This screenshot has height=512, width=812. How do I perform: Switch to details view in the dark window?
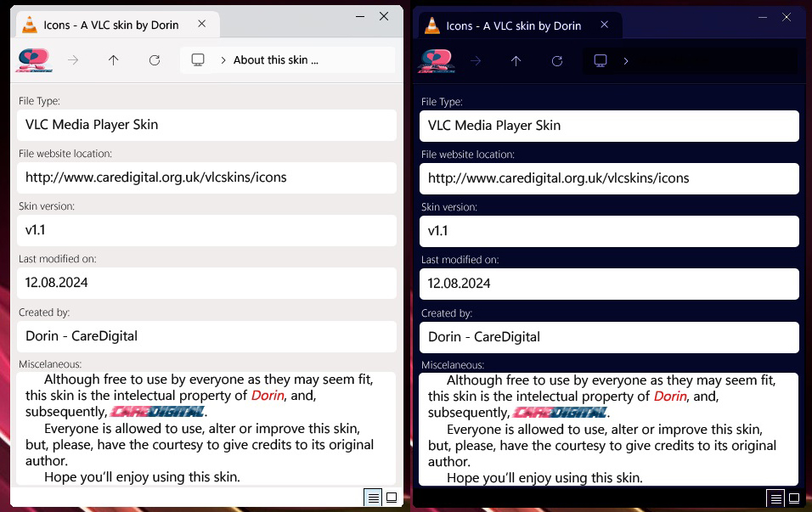coord(775,498)
